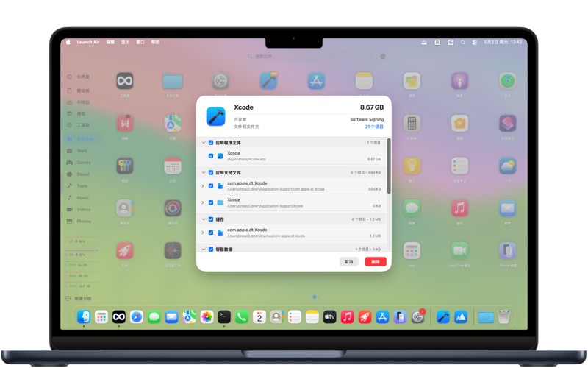
Task: Click the App Store icon in the grid
Action: pyautogui.click(x=316, y=81)
